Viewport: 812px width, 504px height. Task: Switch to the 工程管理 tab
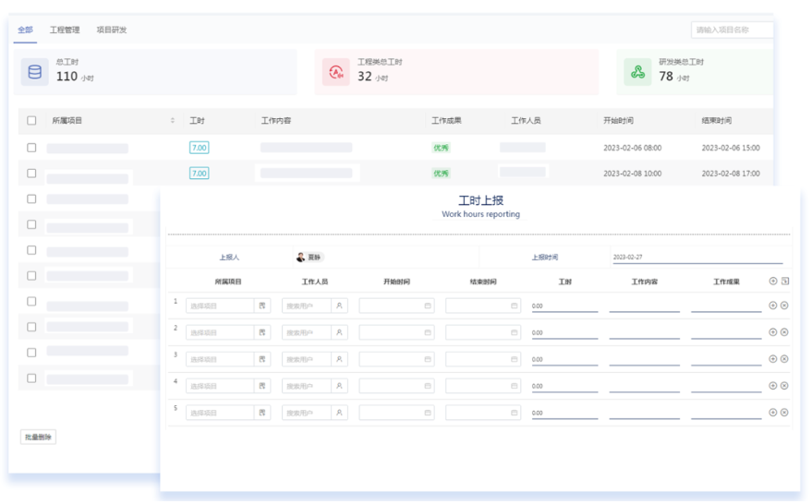[65, 30]
